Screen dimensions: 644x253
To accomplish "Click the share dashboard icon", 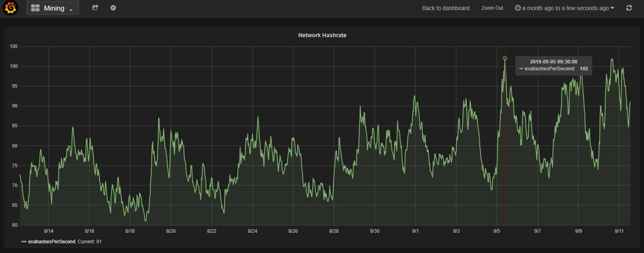I will tap(95, 8).
